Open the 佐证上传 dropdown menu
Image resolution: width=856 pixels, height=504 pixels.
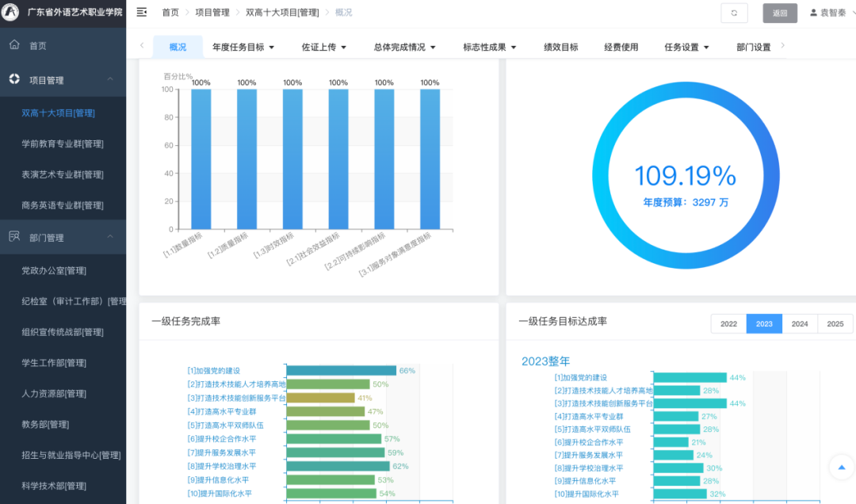(x=323, y=48)
